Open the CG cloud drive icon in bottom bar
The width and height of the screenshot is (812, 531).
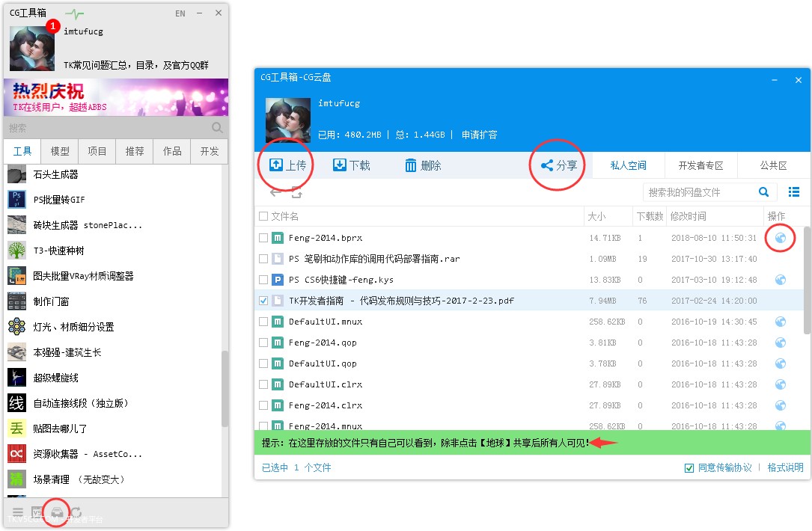(x=56, y=513)
